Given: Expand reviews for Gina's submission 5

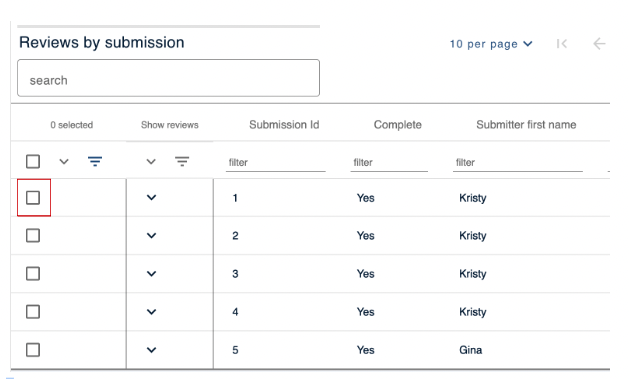Looking at the screenshot, I should coord(151,350).
